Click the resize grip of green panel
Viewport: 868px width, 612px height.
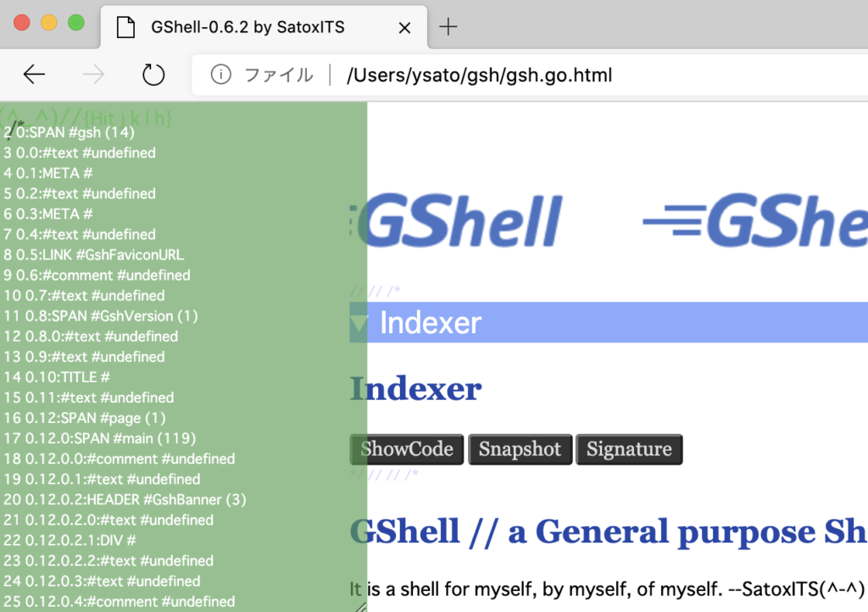pyautogui.click(x=359, y=605)
